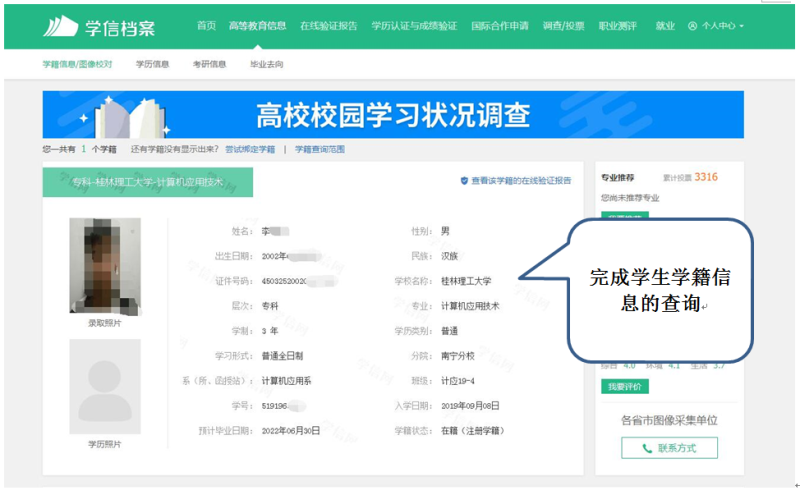800x495 pixels.
Task: Open the 首页 menu item
Action: click(x=206, y=26)
